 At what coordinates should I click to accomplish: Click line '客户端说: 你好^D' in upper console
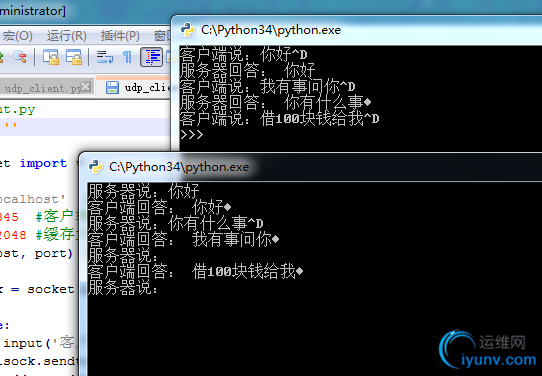click(243, 55)
